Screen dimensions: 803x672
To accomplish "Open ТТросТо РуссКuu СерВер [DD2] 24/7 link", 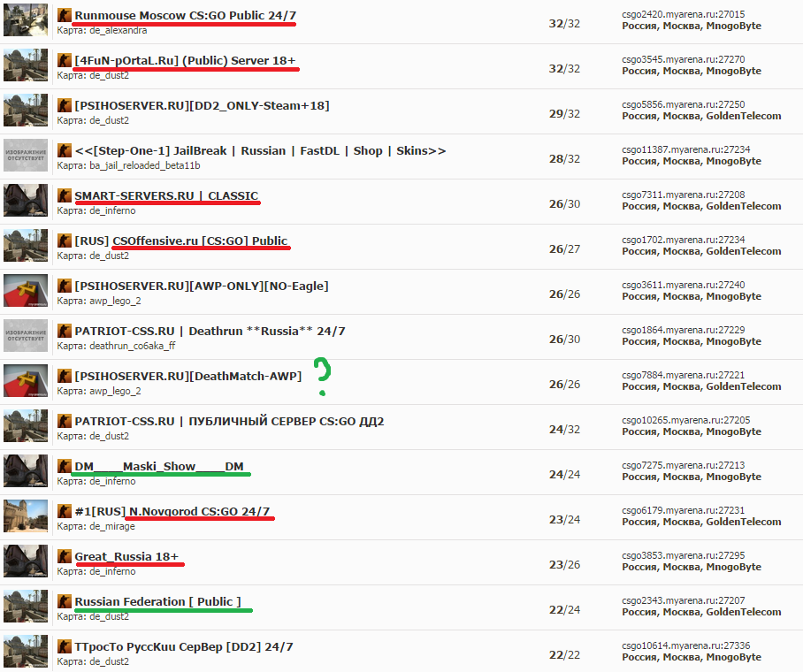I will 184,646.
